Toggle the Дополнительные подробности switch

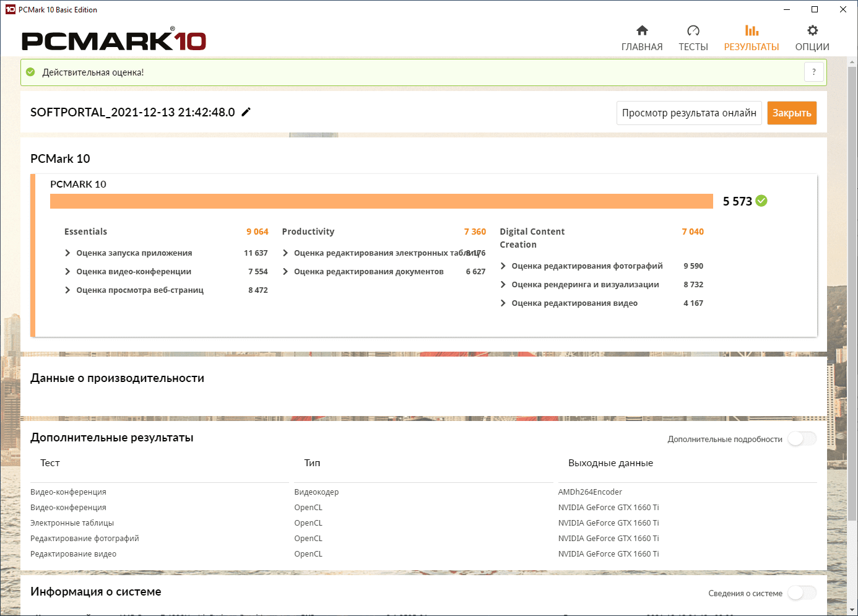pyautogui.click(x=802, y=439)
